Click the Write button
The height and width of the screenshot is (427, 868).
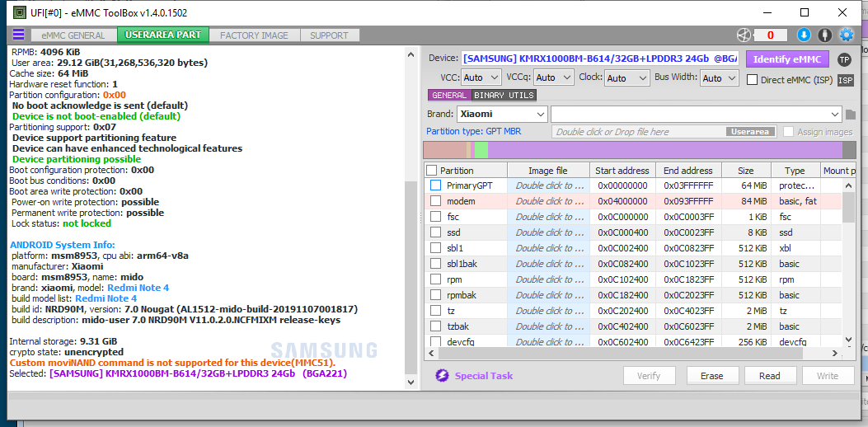[x=828, y=376]
